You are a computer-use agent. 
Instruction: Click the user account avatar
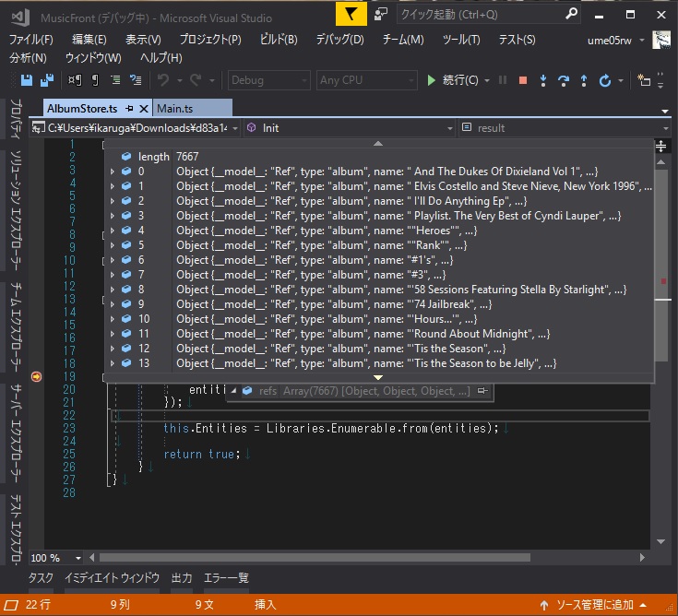[x=661, y=41]
